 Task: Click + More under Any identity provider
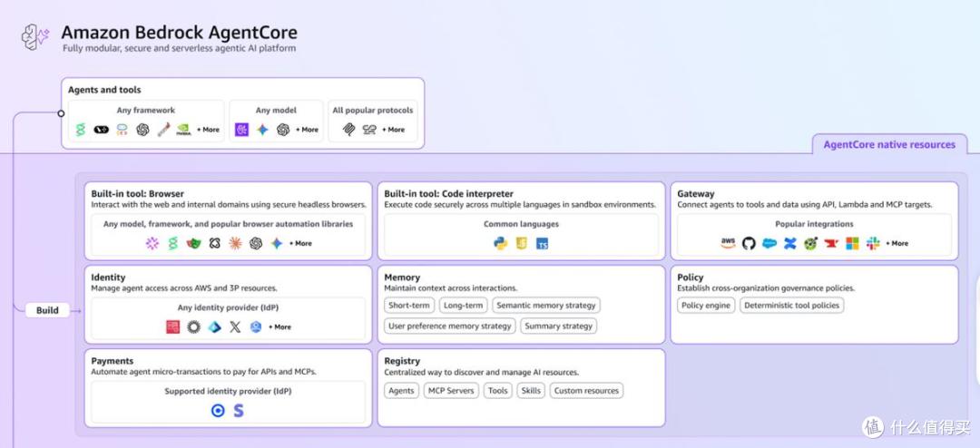pos(280,326)
